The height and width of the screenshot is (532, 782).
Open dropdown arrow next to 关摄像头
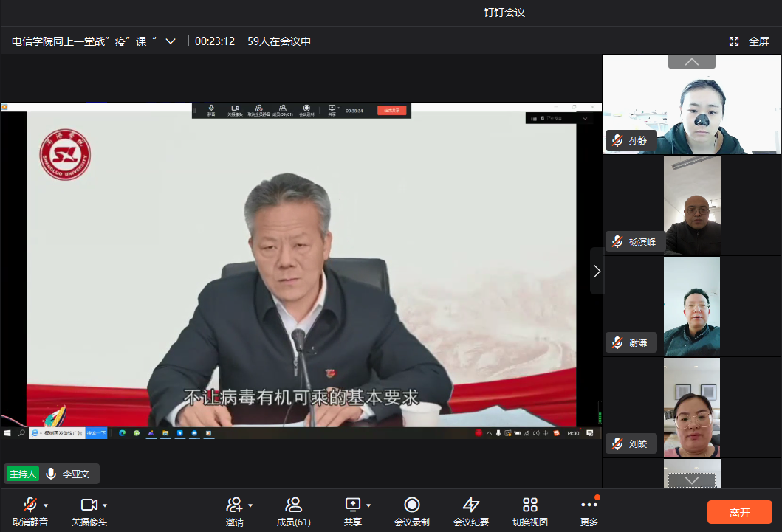[105, 505]
